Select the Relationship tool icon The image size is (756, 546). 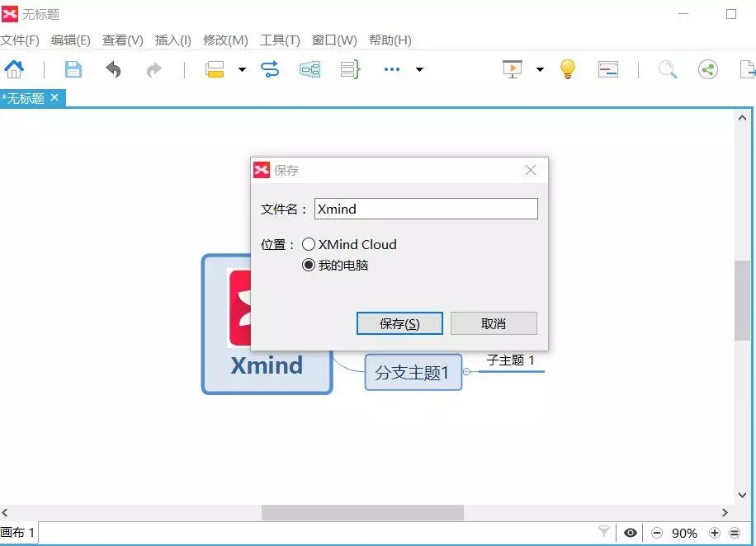pyautogui.click(x=270, y=69)
